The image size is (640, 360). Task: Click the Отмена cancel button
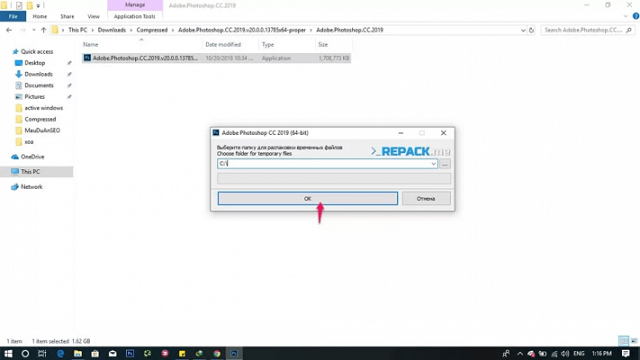(426, 198)
